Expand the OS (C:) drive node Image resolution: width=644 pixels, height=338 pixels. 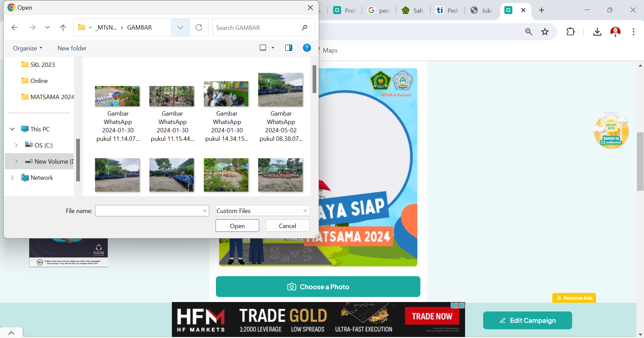click(16, 145)
